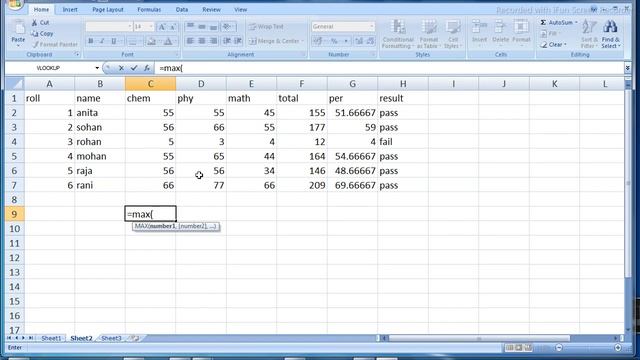
Task: Click the AutoSum button
Action: point(558,22)
